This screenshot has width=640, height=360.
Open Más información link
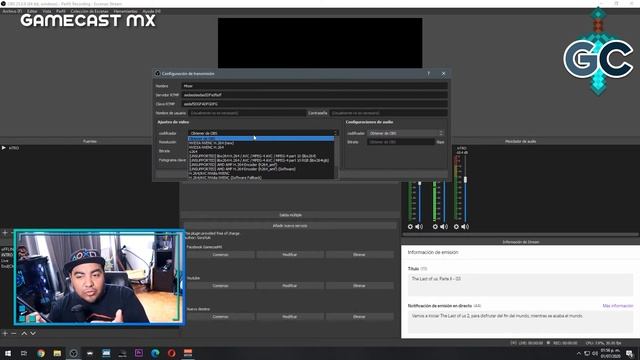618,306
